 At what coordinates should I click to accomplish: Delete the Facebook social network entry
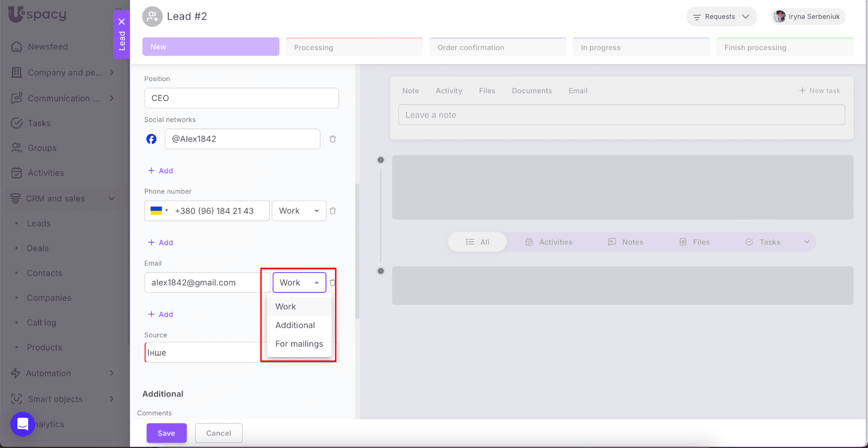click(x=333, y=139)
